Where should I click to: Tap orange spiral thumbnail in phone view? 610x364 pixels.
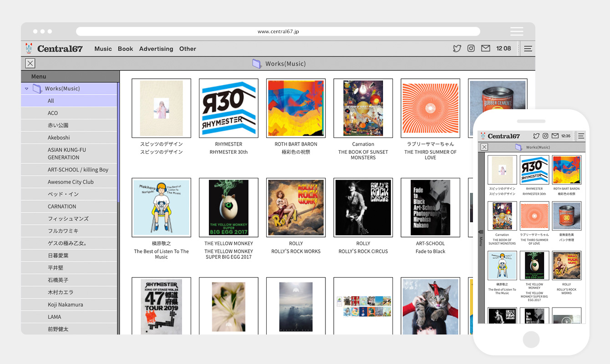coord(534,216)
